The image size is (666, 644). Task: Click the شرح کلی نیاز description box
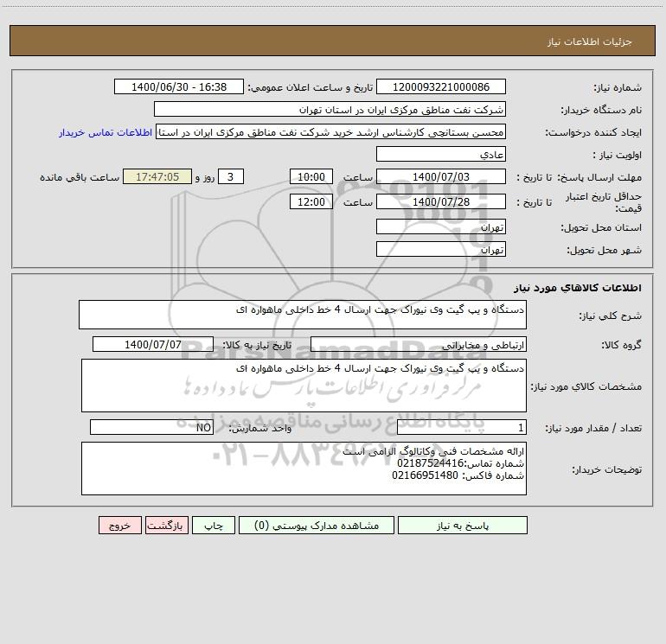point(303,315)
